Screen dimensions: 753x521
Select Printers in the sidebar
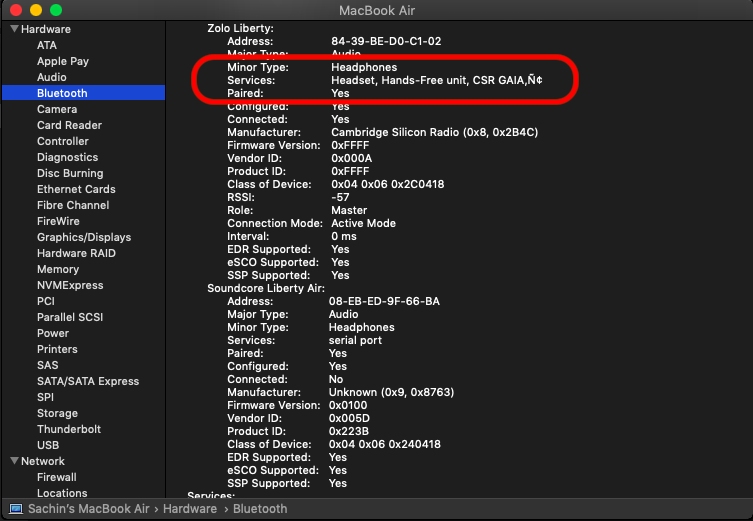(x=57, y=349)
